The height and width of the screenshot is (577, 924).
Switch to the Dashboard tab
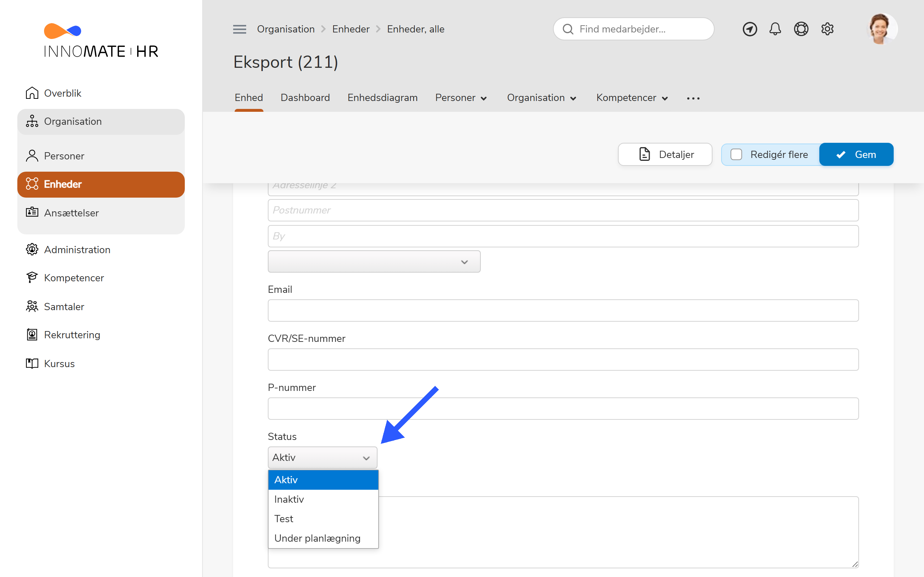305,98
